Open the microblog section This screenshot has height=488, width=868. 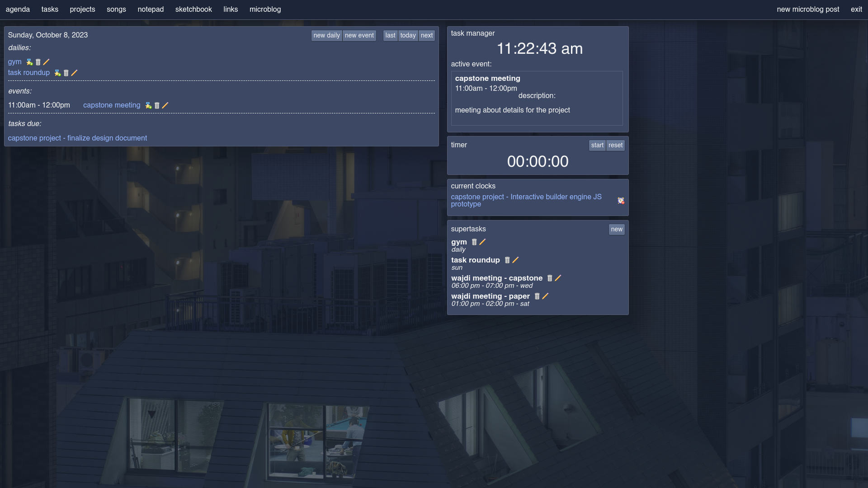point(265,9)
